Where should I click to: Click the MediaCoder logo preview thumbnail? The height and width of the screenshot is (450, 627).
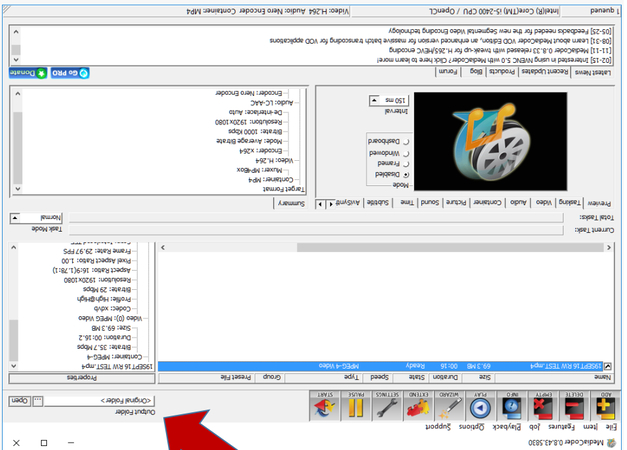tap(490, 141)
